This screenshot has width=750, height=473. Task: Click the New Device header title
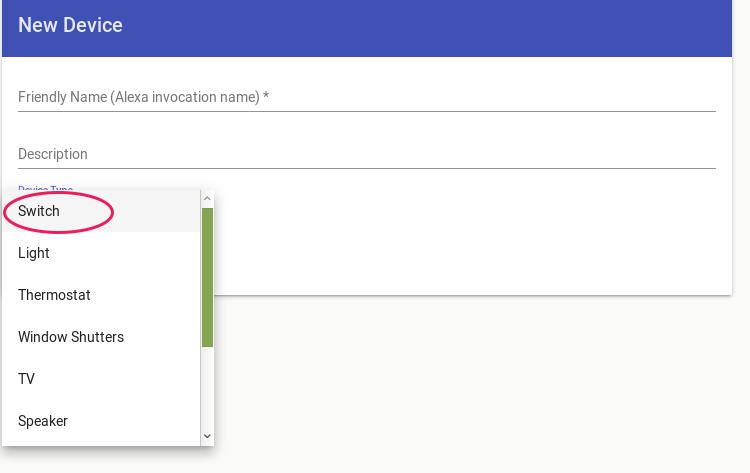coord(70,25)
